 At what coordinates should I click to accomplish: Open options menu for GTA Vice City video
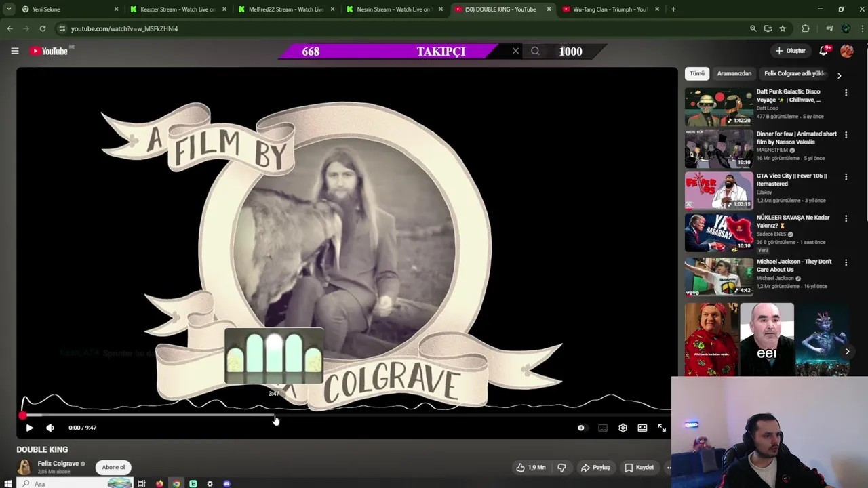coord(846,176)
